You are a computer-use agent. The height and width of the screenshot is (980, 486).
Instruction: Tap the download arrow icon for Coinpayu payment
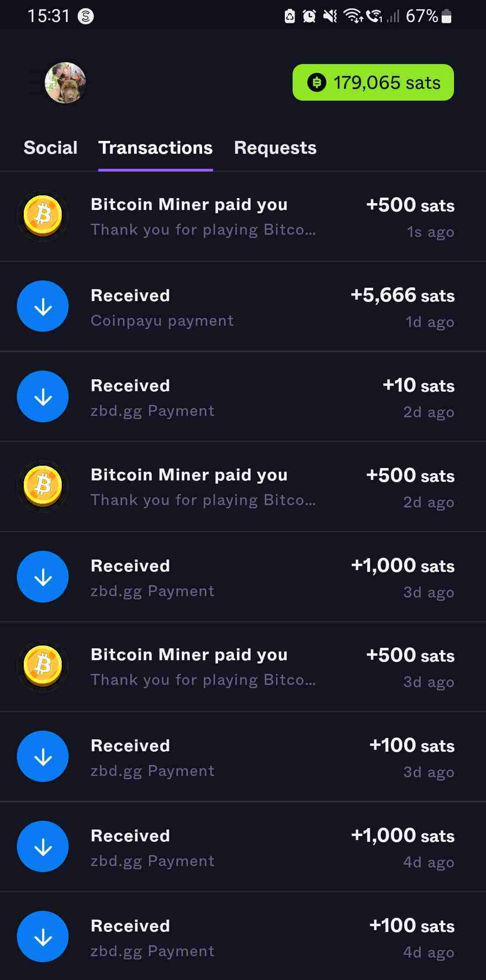coord(43,306)
